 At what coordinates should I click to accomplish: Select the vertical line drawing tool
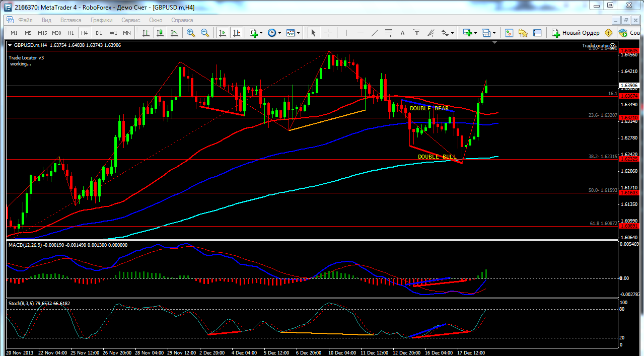tap(346, 33)
